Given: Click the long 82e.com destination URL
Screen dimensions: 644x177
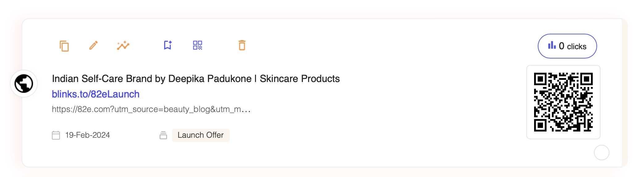Looking at the screenshot, I should point(151,109).
